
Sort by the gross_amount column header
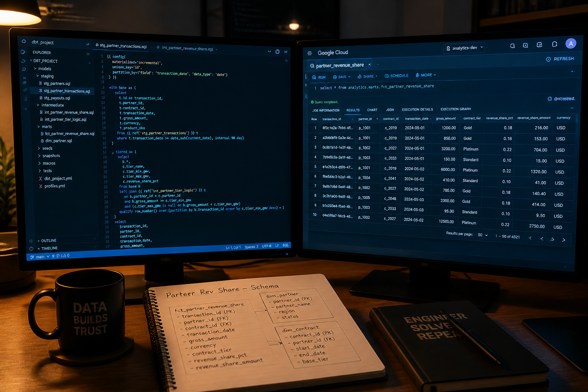pos(446,119)
